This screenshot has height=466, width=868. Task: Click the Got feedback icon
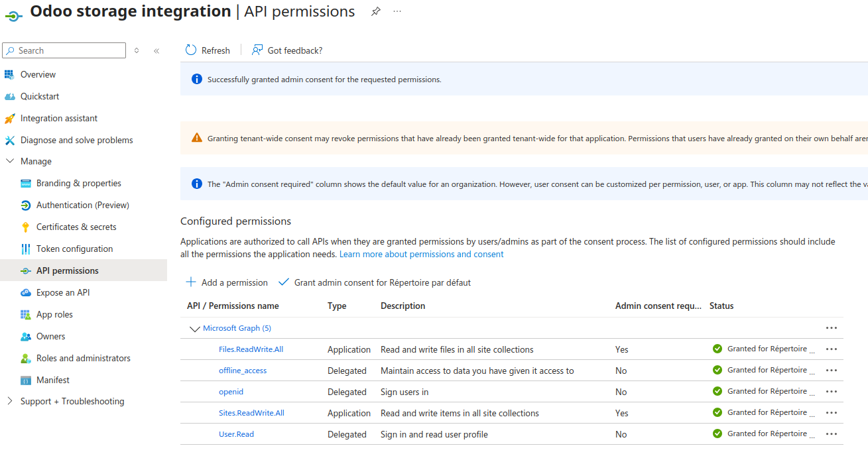pos(257,50)
